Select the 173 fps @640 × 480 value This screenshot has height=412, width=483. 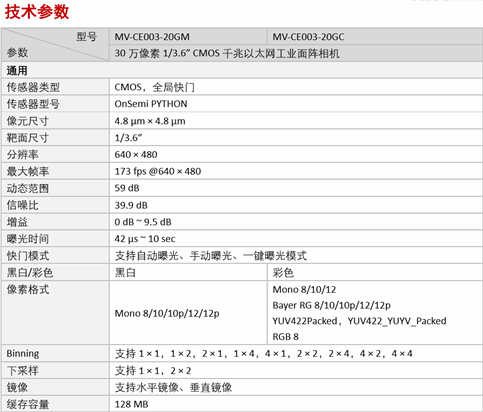click(158, 171)
